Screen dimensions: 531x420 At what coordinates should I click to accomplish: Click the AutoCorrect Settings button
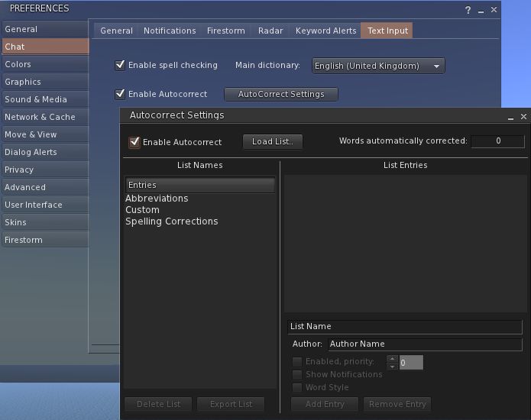tap(280, 94)
